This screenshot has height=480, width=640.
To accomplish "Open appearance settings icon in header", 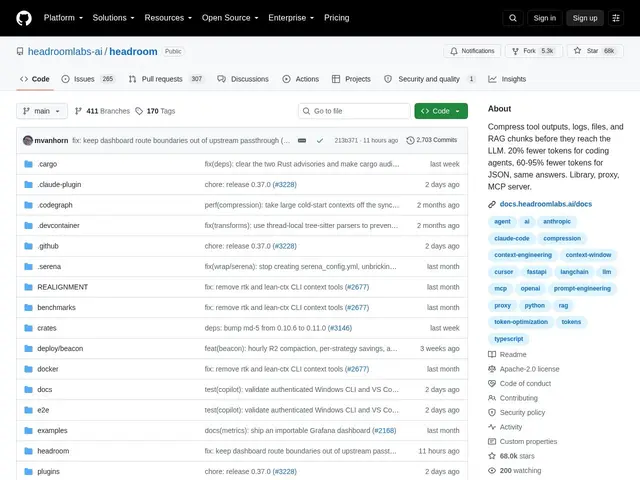I will coord(616,18).
